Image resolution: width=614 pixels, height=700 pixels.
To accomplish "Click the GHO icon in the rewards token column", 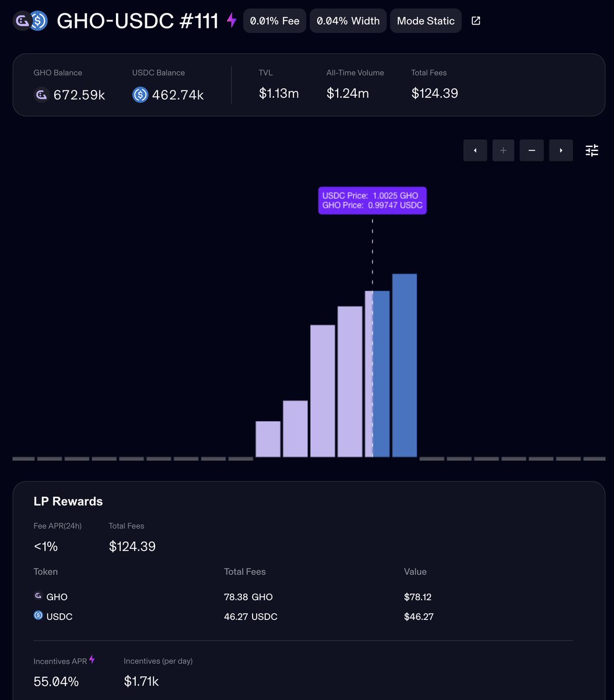I will pos(38,596).
